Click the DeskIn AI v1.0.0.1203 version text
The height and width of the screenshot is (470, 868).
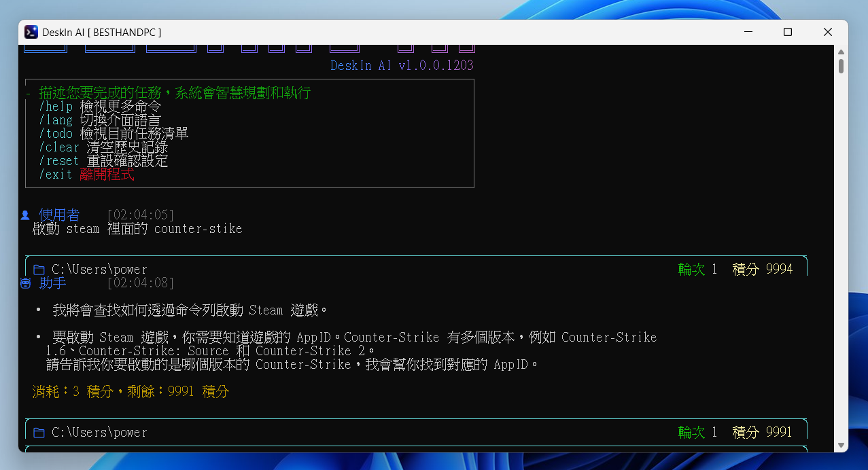[x=402, y=66]
